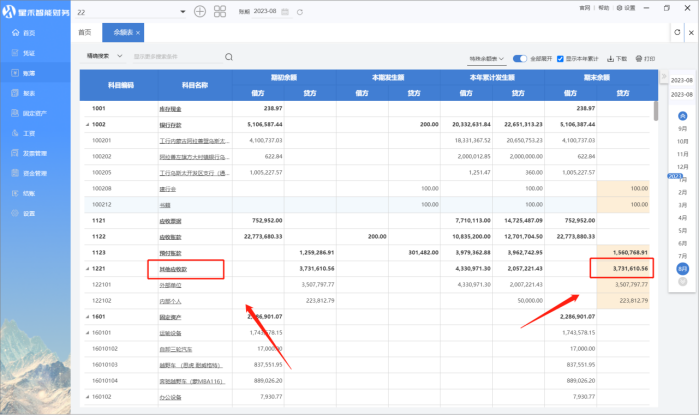Viewport: 699px width, 415px height.
Task: Collapse the 1002 银行存款 tree row
Action: coord(87,124)
